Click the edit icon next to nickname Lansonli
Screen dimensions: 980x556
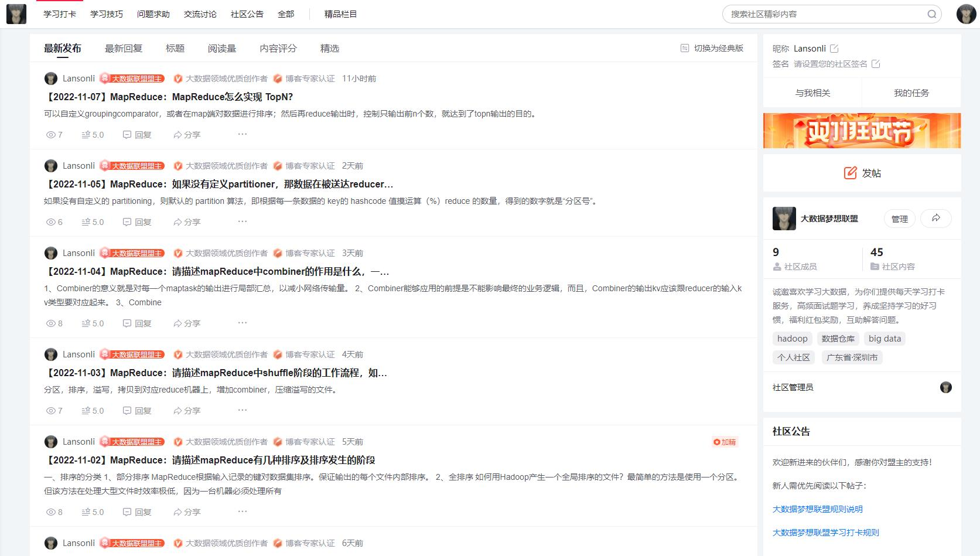(834, 49)
